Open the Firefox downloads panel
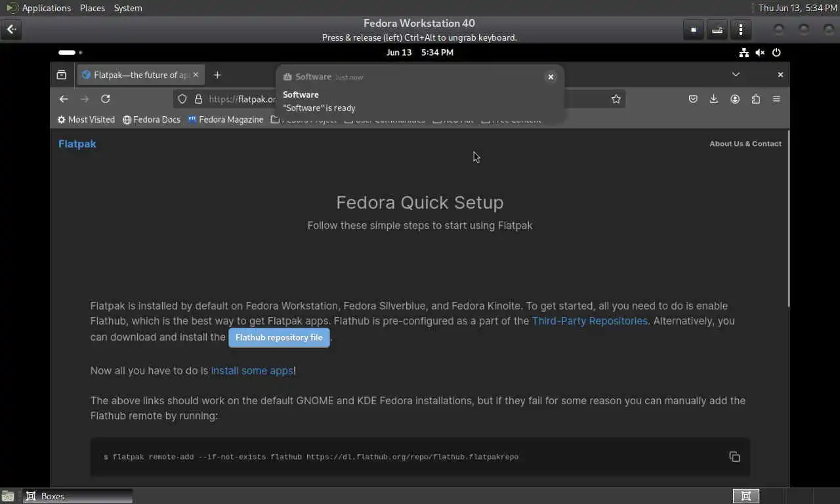Viewport: 840px width, 504px height. point(714,99)
